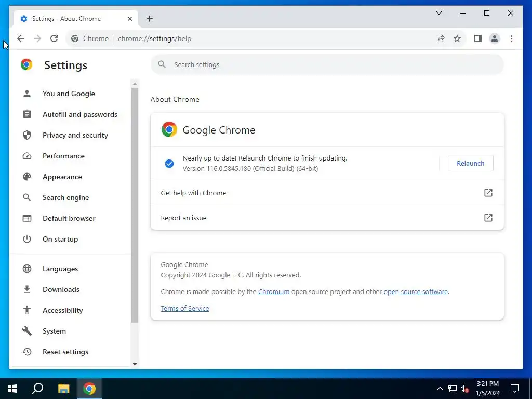The image size is (532, 399).
Task: Open the taskbar clock showing 3:21 PM
Action: tap(488, 389)
